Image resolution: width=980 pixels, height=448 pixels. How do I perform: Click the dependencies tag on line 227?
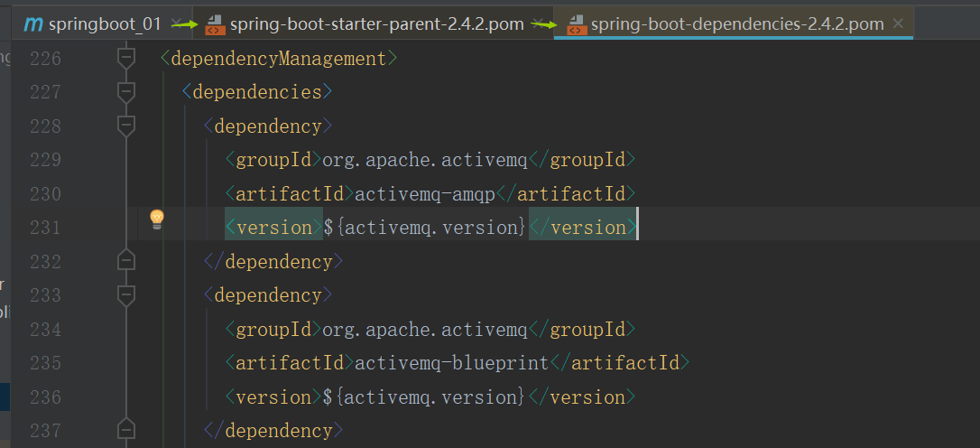point(257,93)
